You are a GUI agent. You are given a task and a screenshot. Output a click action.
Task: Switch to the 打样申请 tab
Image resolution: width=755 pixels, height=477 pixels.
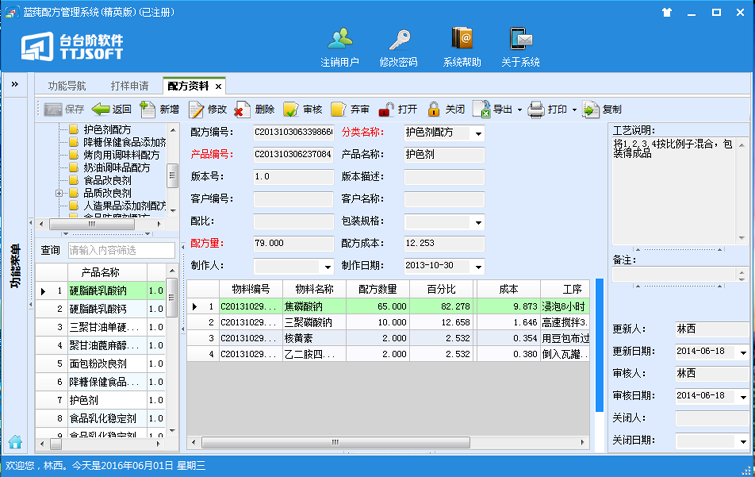(130, 86)
